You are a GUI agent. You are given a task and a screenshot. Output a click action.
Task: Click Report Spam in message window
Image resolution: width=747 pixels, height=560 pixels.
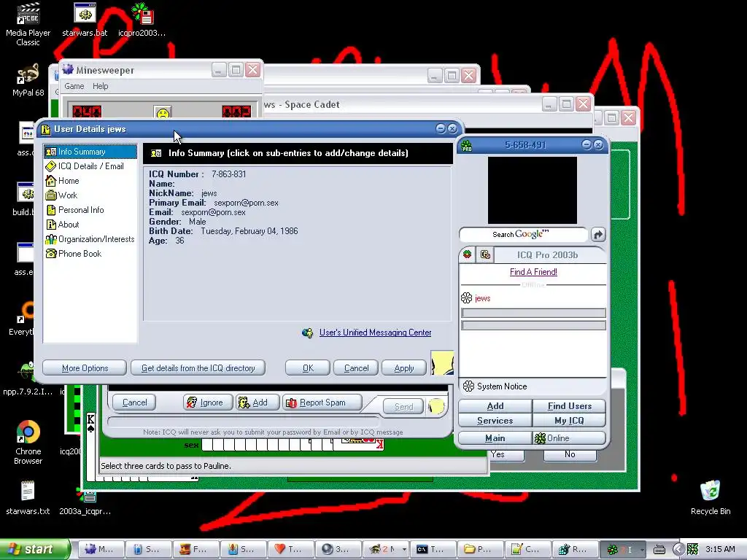[x=322, y=402]
